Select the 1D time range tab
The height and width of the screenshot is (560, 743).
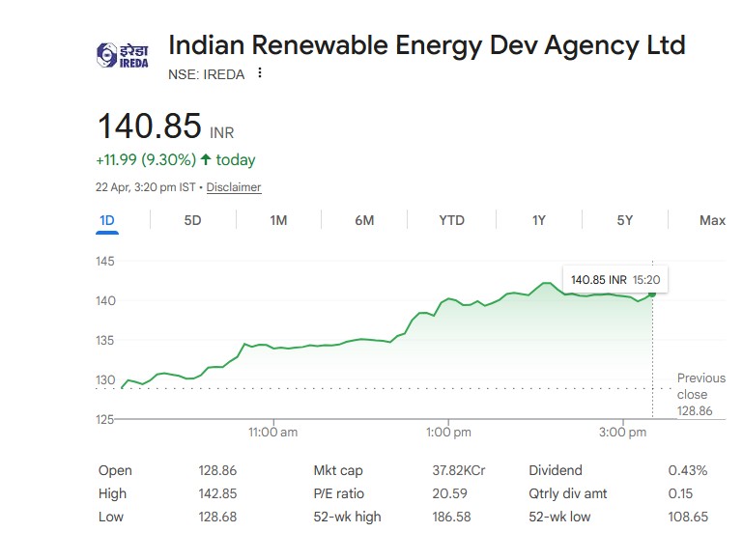107,220
